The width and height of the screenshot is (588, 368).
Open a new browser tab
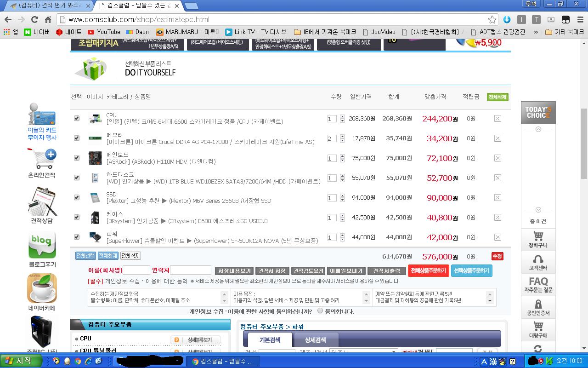(192, 6)
